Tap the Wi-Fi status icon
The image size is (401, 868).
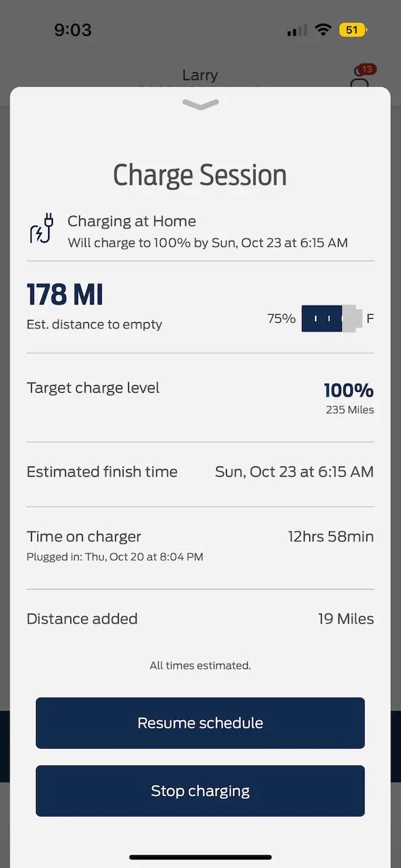[324, 30]
